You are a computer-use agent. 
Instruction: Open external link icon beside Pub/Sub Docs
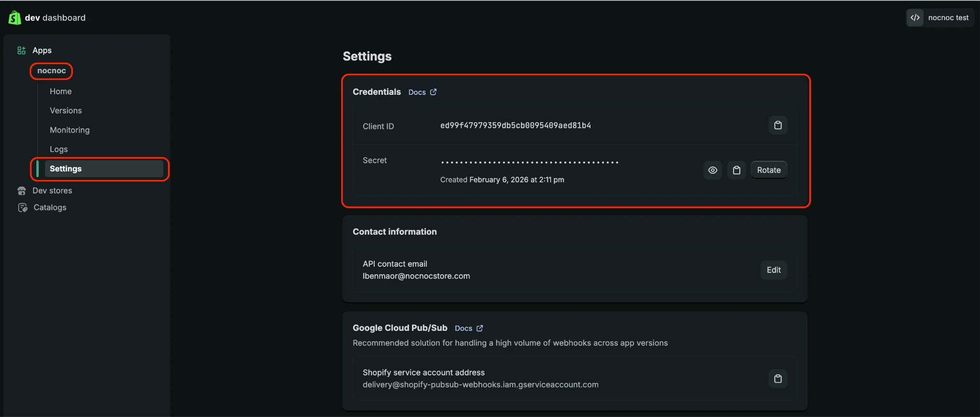pyautogui.click(x=479, y=328)
